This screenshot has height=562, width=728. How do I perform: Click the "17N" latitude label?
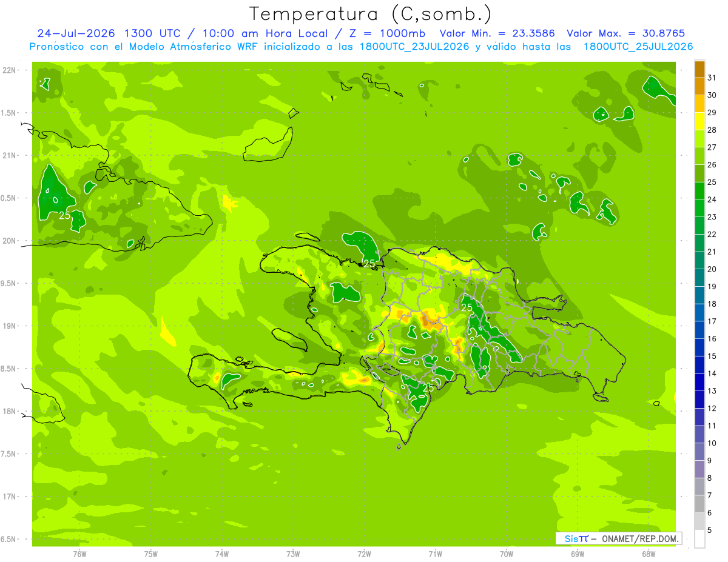click(8, 497)
